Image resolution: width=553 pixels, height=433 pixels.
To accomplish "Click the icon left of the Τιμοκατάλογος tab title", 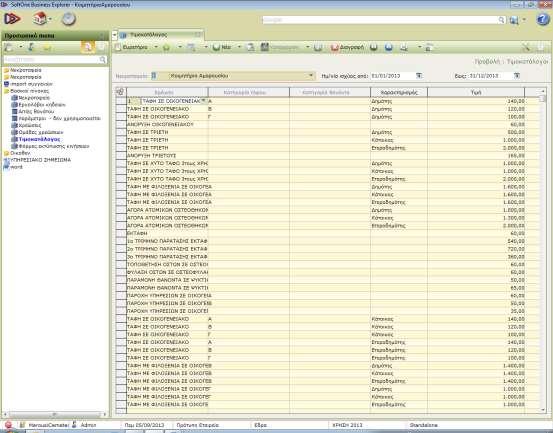I will pos(123,35).
